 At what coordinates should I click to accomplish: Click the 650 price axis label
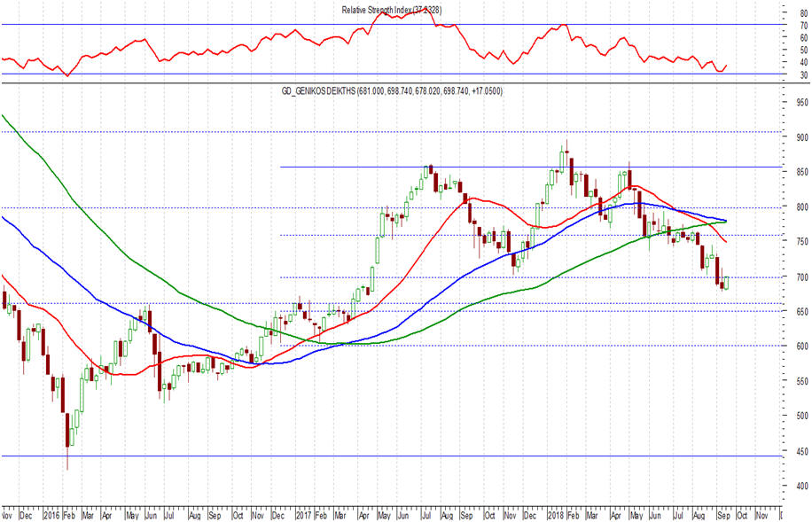coord(802,311)
